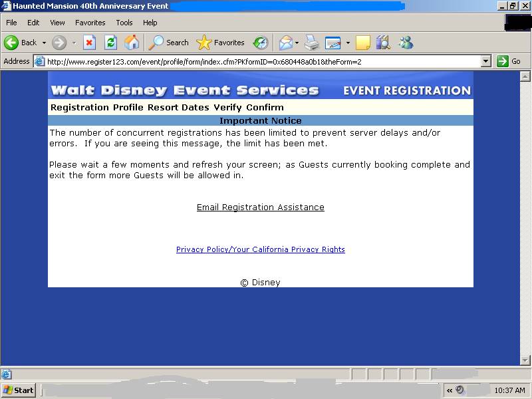Viewport: 532px width, 399px height.
Task: Close the browser window
Action: pos(525,6)
